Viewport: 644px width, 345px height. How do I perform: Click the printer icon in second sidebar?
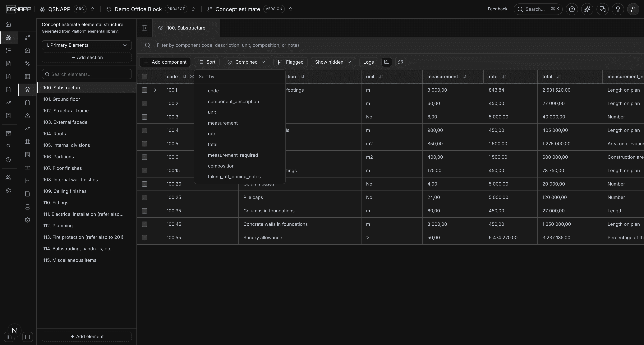pos(27,207)
